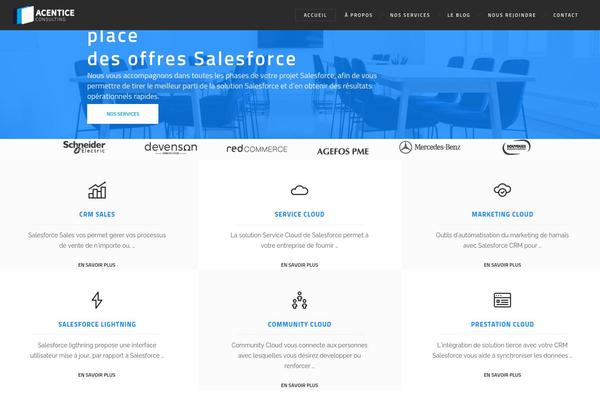This screenshot has width=600, height=400.
Task: Click the text 'La solution Service Cloud de Salesforce'
Action: coord(287,235)
